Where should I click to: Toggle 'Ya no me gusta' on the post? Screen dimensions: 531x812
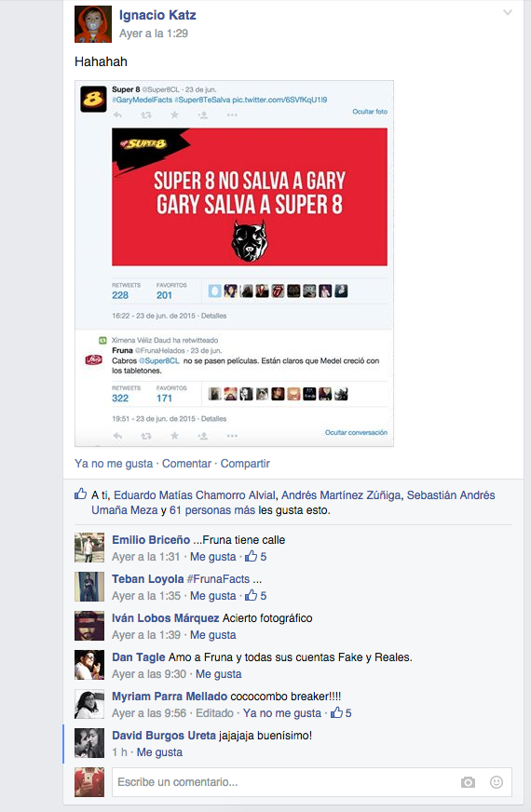pyautogui.click(x=114, y=464)
